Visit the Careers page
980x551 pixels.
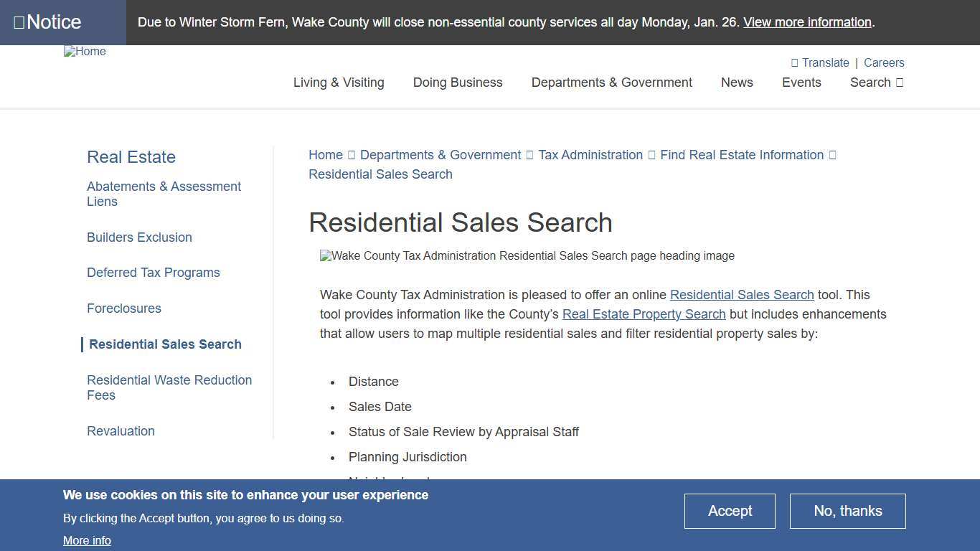point(884,62)
